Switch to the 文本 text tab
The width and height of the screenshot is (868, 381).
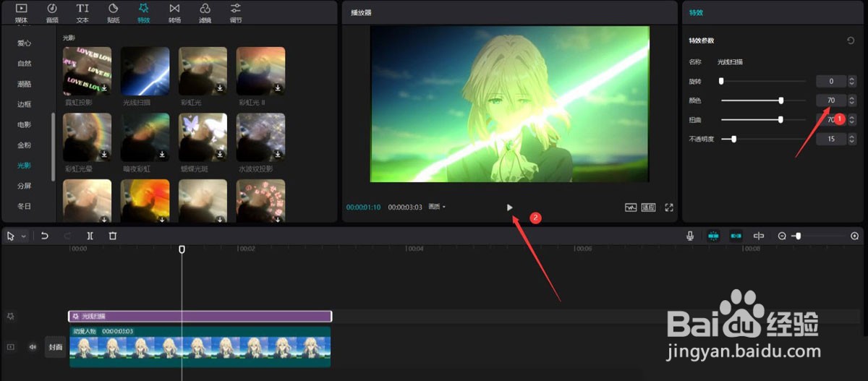[82, 12]
